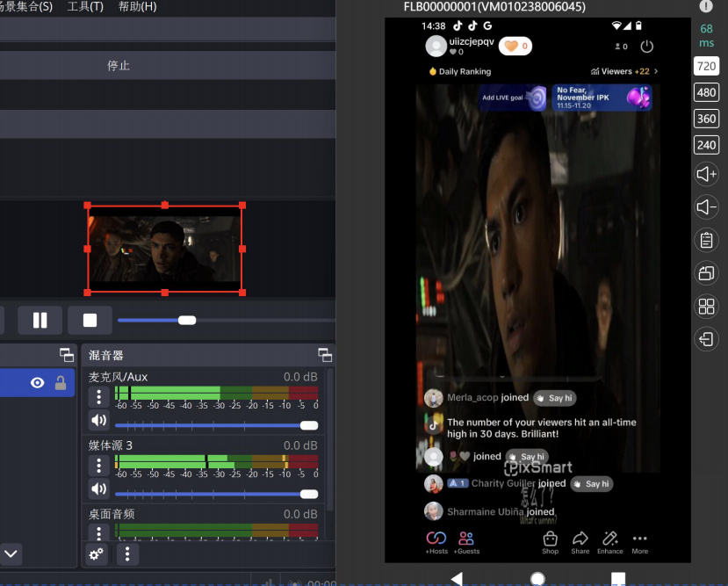Pop out the sources dock panel
This screenshot has width=728, height=586.
pyautogui.click(x=67, y=355)
